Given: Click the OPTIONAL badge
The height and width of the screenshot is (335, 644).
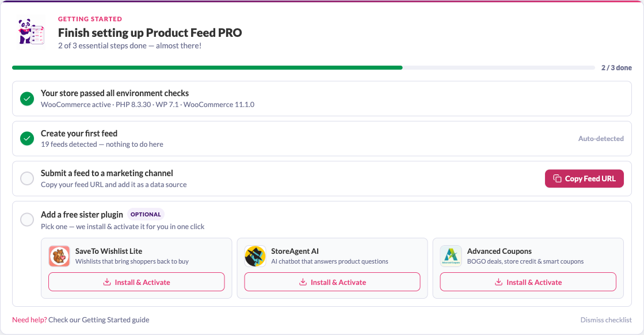Looking at the screenshot, I should click(146, 214).
